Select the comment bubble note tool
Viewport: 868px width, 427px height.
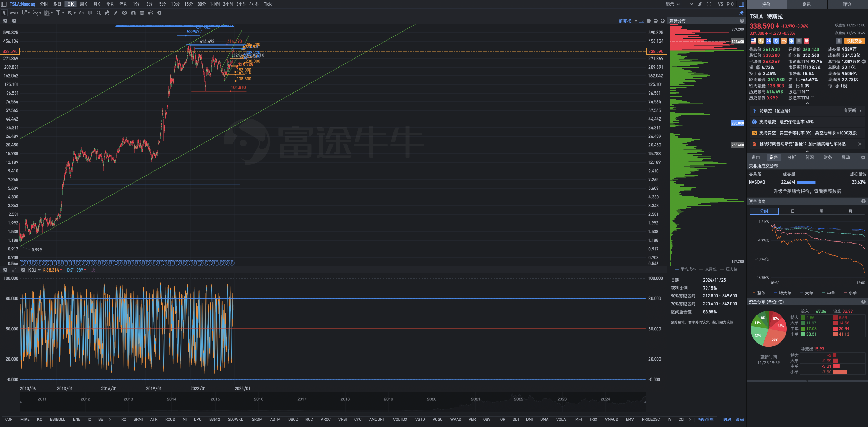tap(90, 13)
